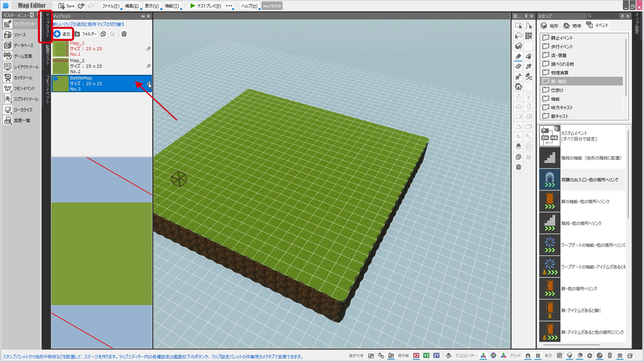Image resolution: width=644 pixels, height=362 pixels.
Task: Select the eraser tool
Action: coord(519,66)
